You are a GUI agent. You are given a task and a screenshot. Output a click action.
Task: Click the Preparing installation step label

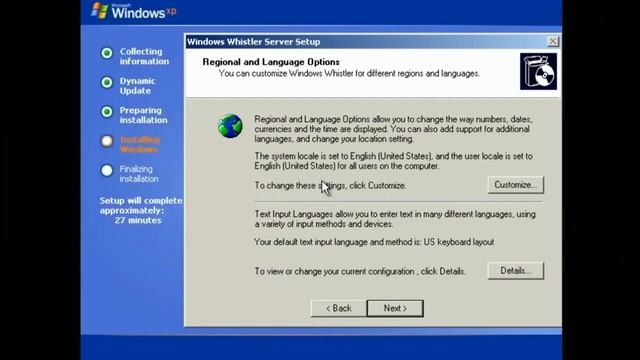click(x=143, y=115)
